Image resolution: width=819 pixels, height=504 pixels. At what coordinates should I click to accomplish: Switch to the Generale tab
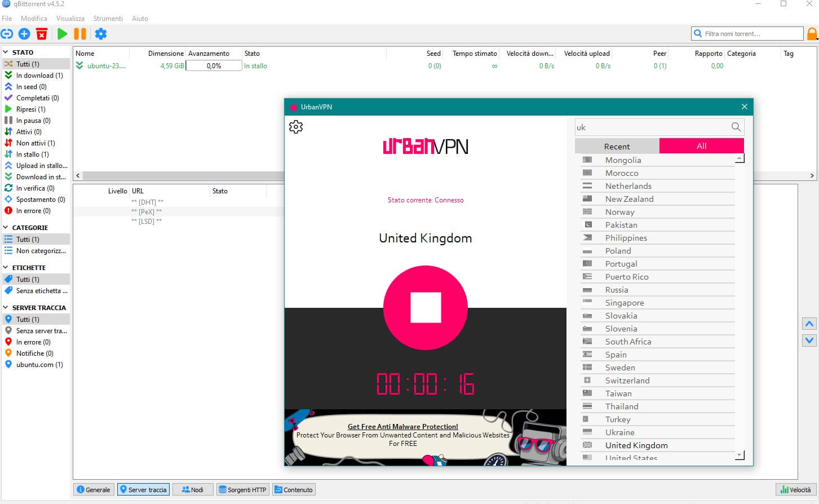(x=94, y=489)
